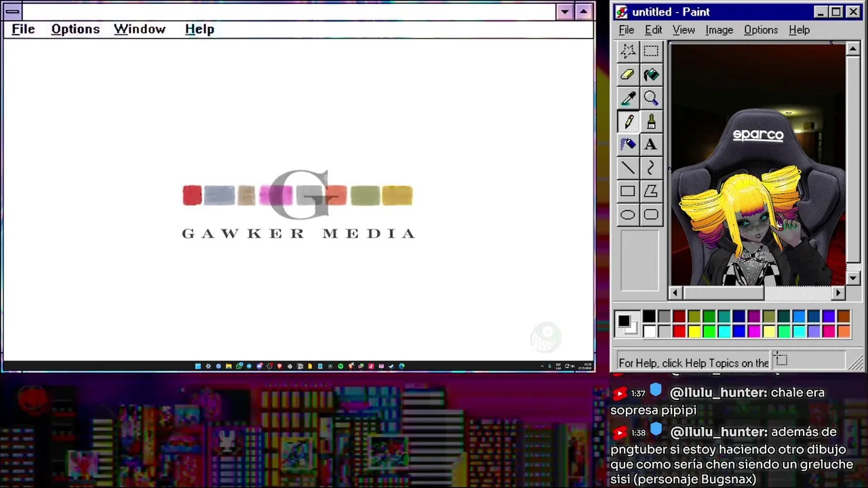This screenshot has height=488, width=868.
Task: Select the lime green palette swatch
Action: [709, 331]
